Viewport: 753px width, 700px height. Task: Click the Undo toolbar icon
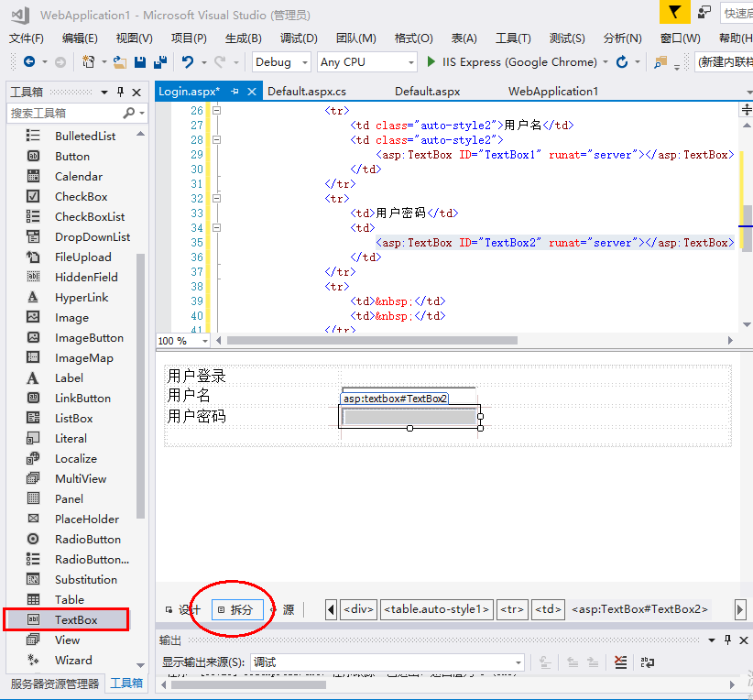[x=188, y=62]
